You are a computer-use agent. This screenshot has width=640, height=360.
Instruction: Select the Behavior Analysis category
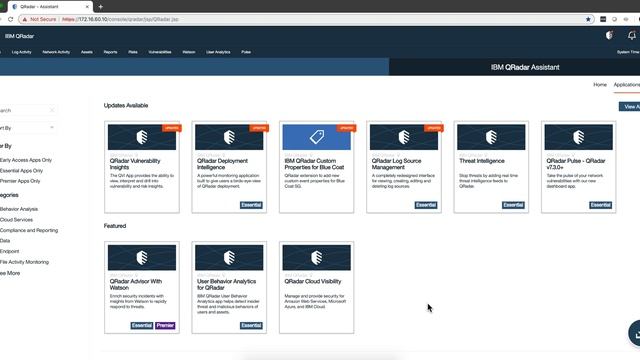pyautogui.click(x=19, y=209)
